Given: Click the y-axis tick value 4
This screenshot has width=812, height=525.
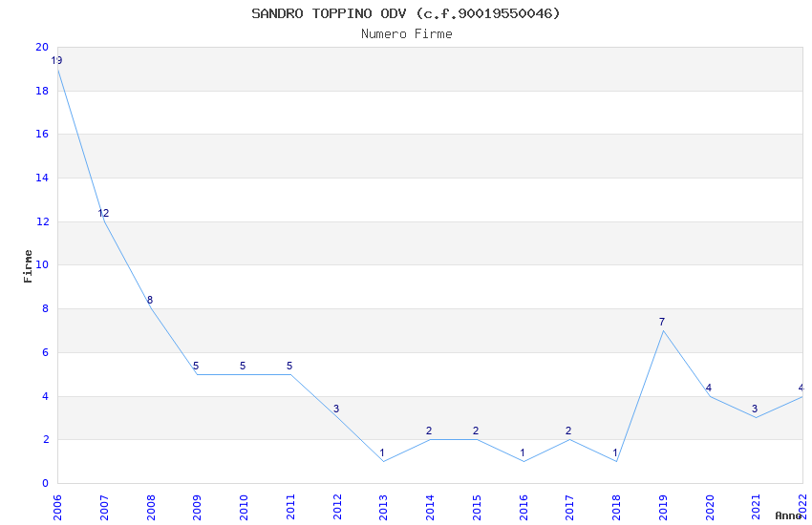Looking at the screenshot, I should click(46, 397).
